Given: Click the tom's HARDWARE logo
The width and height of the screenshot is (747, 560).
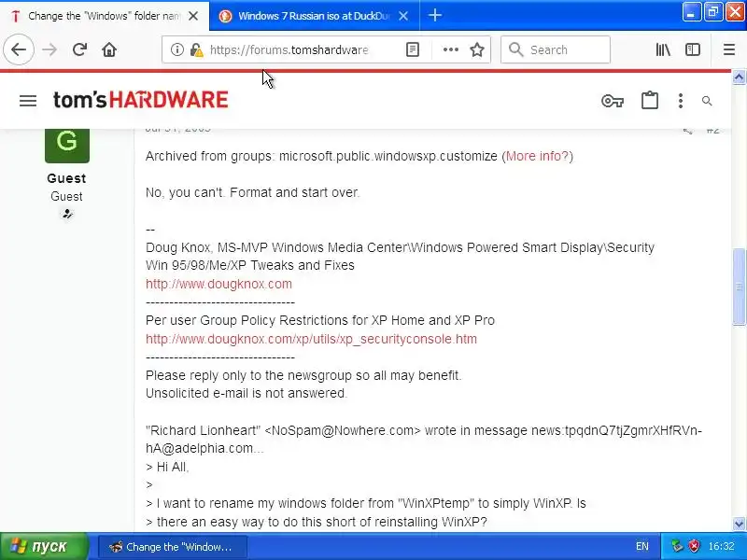Looking at the screenshot, I should tap(141, 100).
